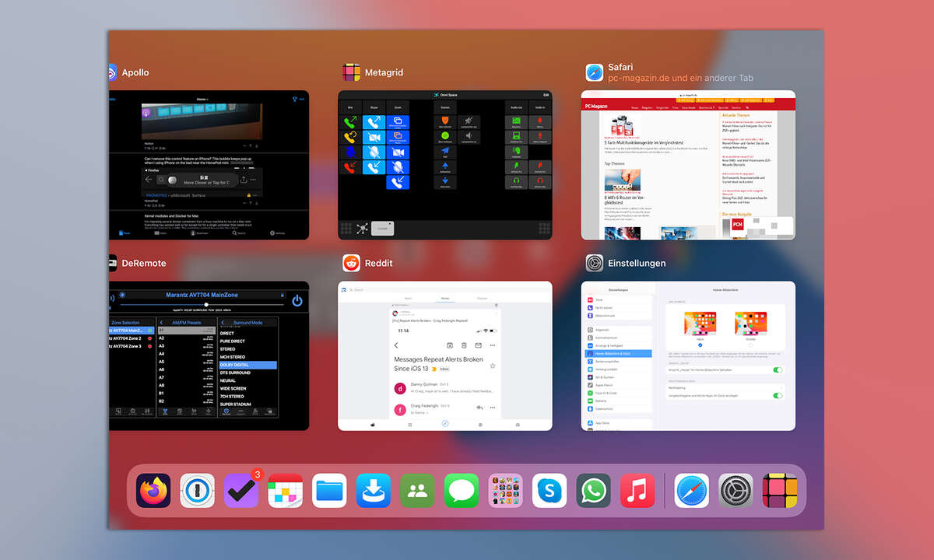
Task: Switch to the Safari pc-magazin.de card
Action: point(688,165)
